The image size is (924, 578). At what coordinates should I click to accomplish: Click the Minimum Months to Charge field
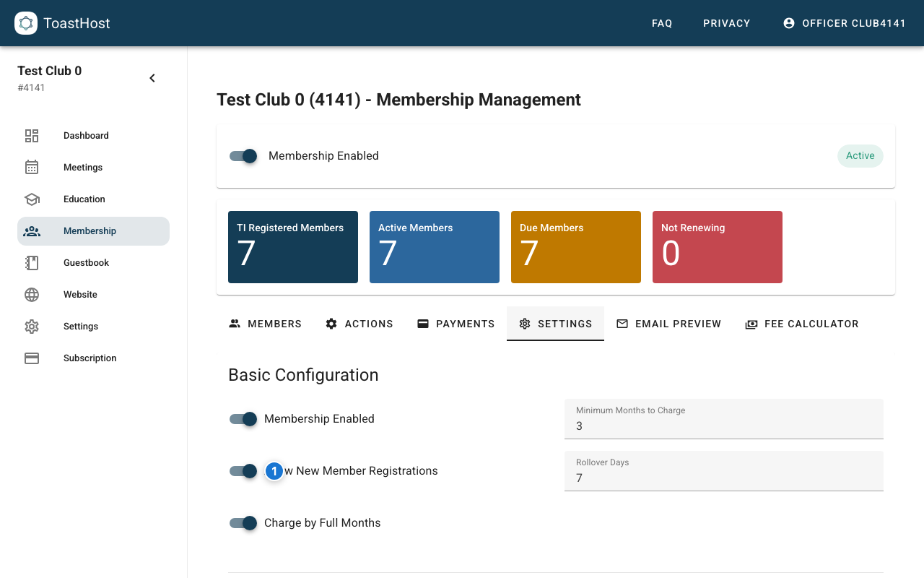click(723, 426)
